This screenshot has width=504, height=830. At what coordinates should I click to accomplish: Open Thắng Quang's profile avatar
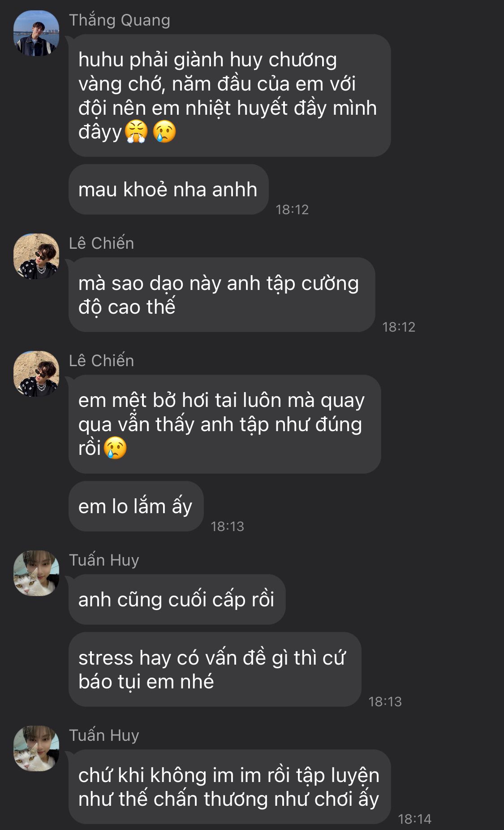(36, 33)
